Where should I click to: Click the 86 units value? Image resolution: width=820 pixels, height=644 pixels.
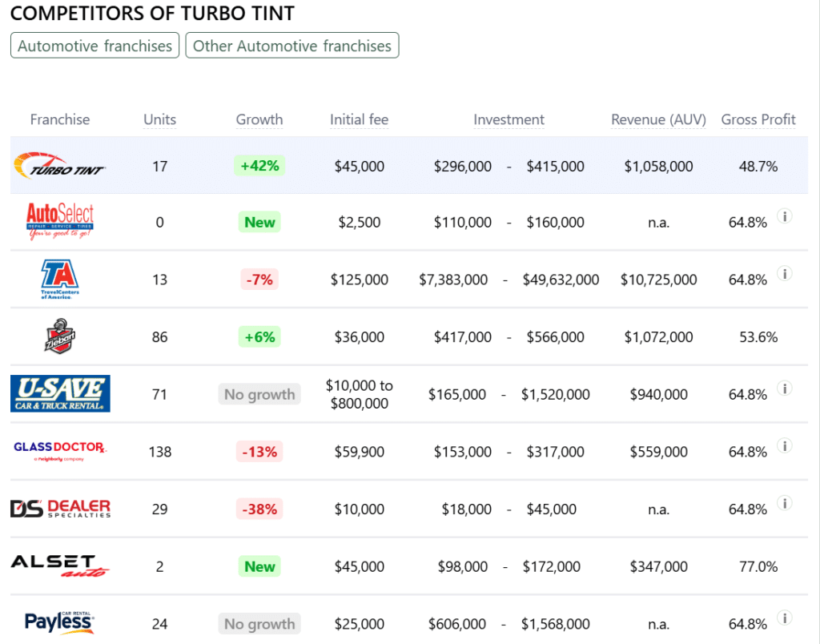coord(160,337)
